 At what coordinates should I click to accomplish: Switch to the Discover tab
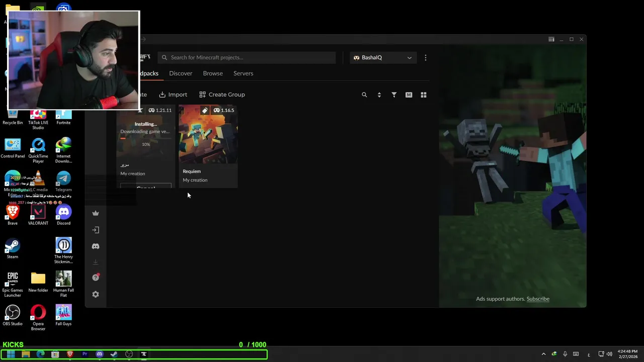[181, 73]
